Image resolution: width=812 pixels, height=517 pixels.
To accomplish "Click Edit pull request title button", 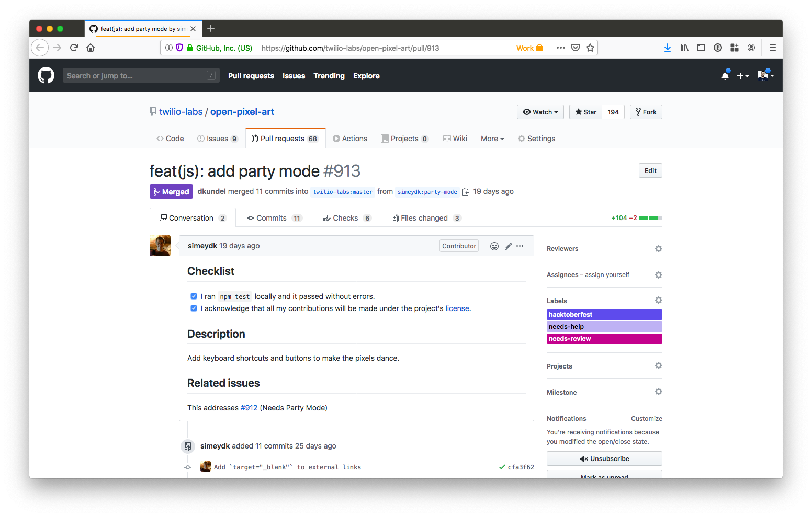I will [x=650, y=170].
